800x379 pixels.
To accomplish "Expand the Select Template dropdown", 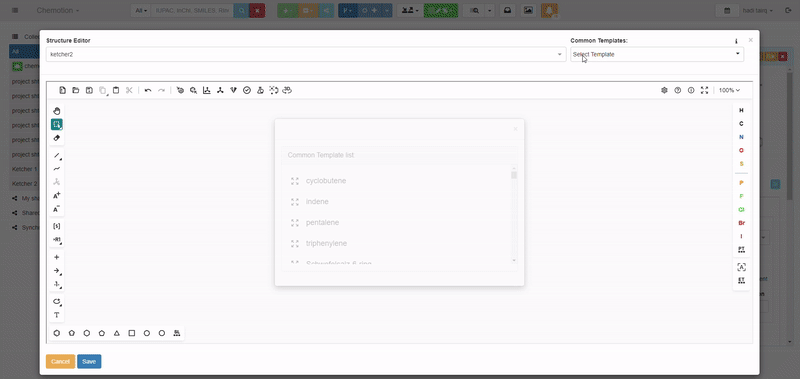I will [x=657, y=54].
